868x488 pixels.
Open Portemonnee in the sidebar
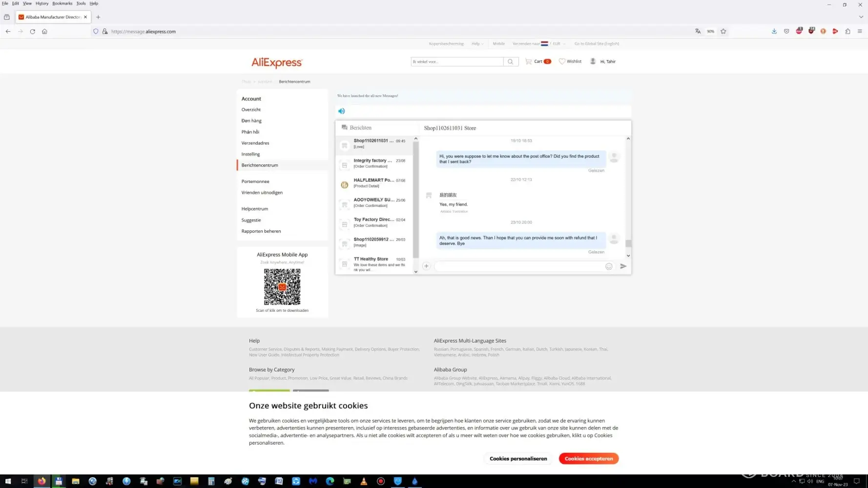(255, 182)
